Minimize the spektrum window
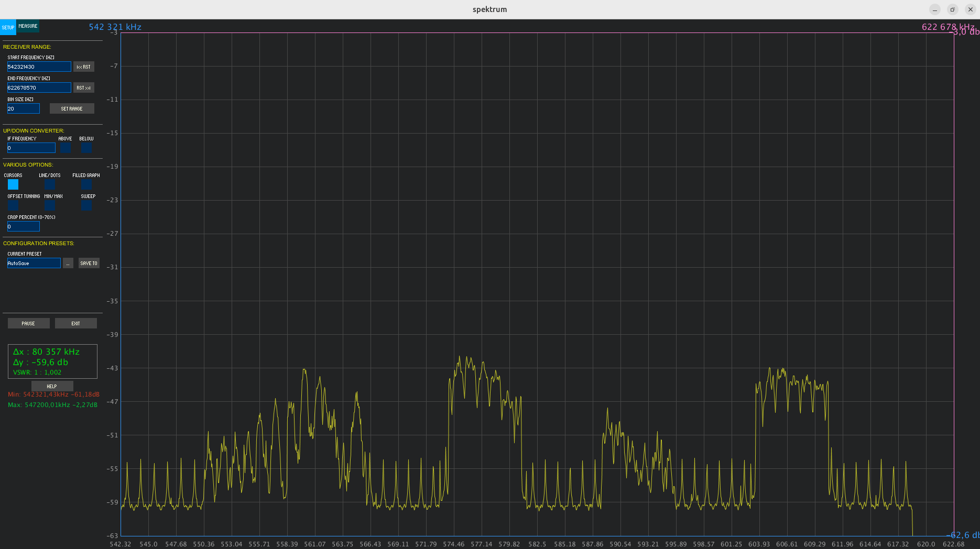 (935, 9)
